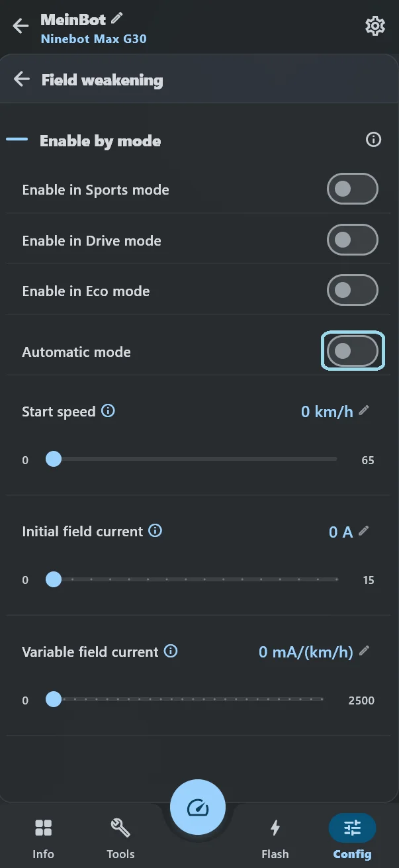The width and height of the screenshot is (399, 868).
Task: Click the top-left back arrow beside MeinBot
Action: click(21, 26)
